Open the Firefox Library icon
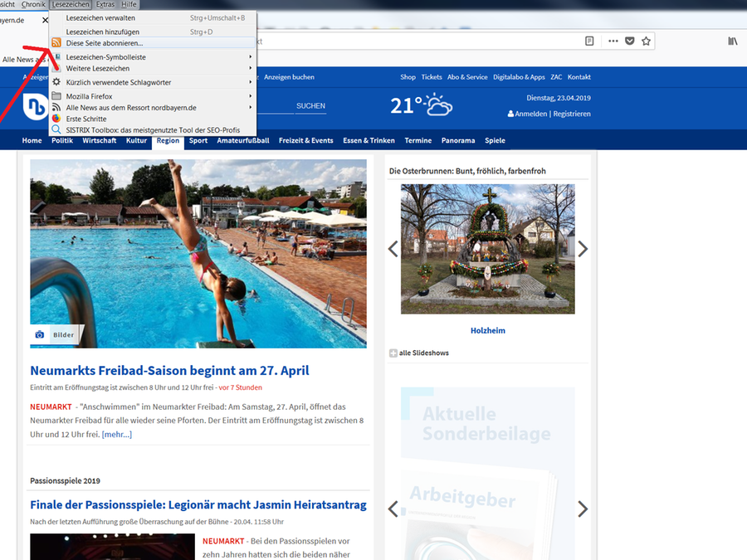 point(733,41)
